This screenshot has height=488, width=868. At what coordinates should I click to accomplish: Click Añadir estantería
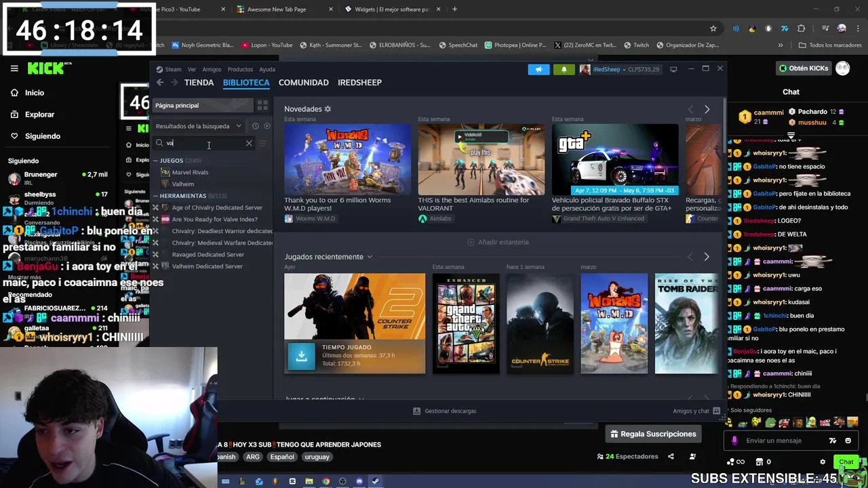click(x=498, y=242)
